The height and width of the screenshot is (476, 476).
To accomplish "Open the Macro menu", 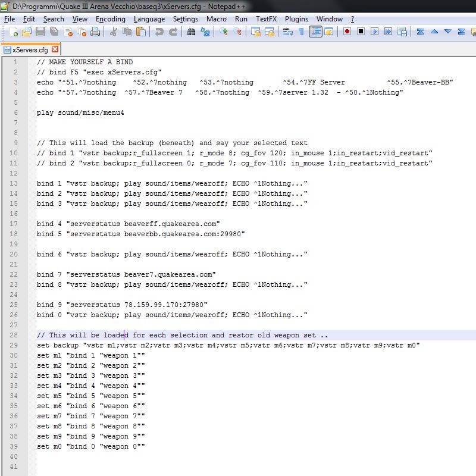I will pos(217,19).
